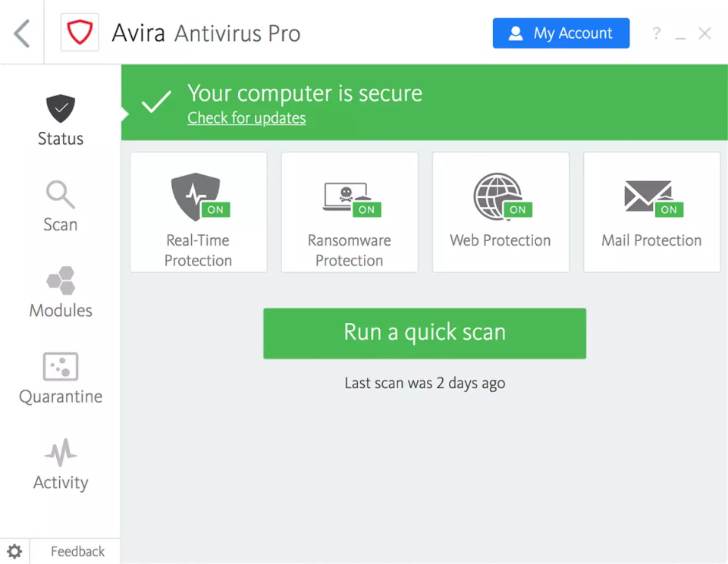This screenshot has height=564, width=728.
Task: Collapse the panel using the back chevron
Action: pyautogui.click(x=20, y=33)
